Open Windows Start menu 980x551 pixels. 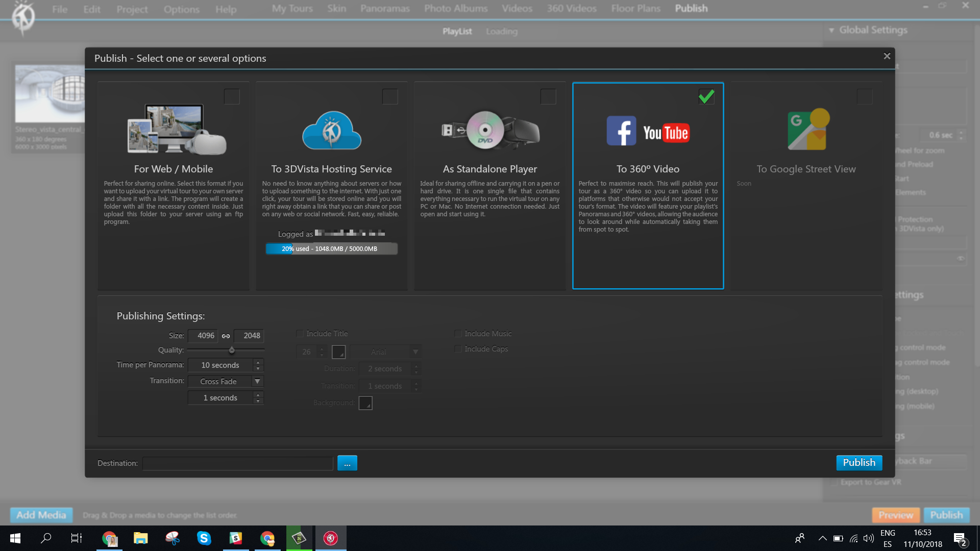(x=15, y=538)
